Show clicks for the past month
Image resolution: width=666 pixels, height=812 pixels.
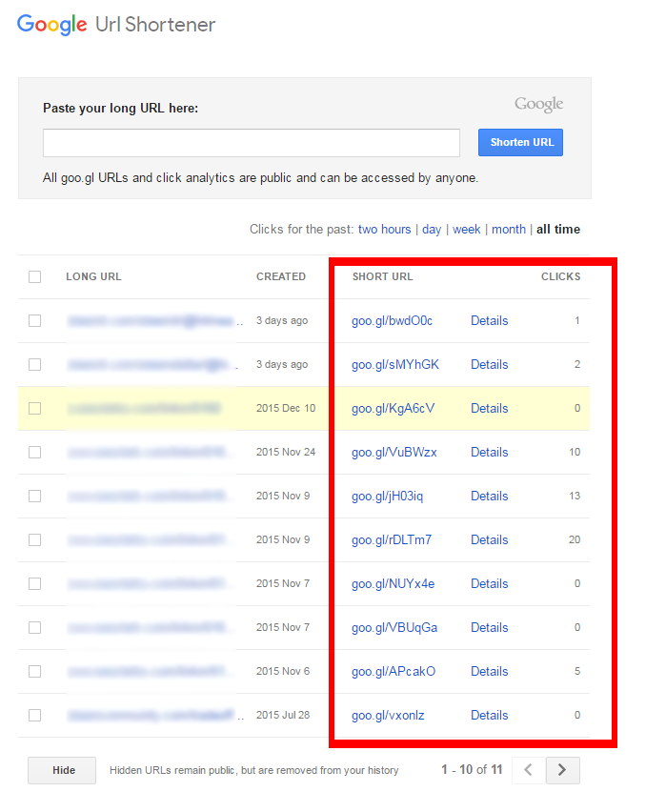(x=509, y=230)
